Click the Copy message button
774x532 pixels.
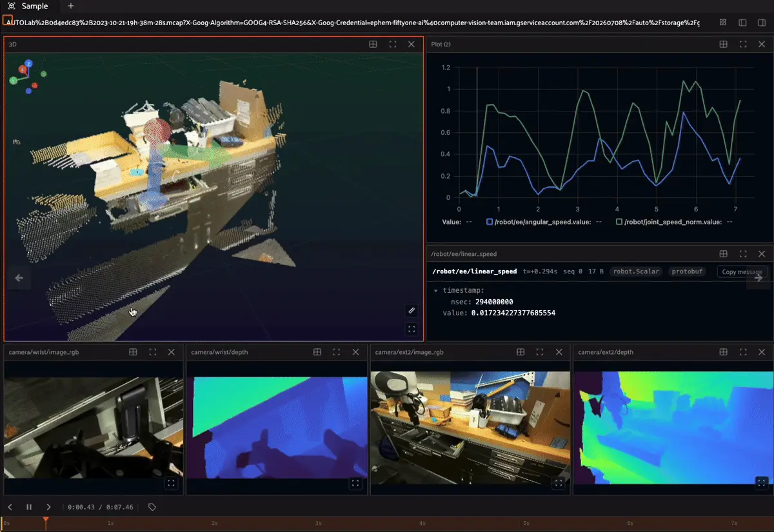tap(742, 271)
